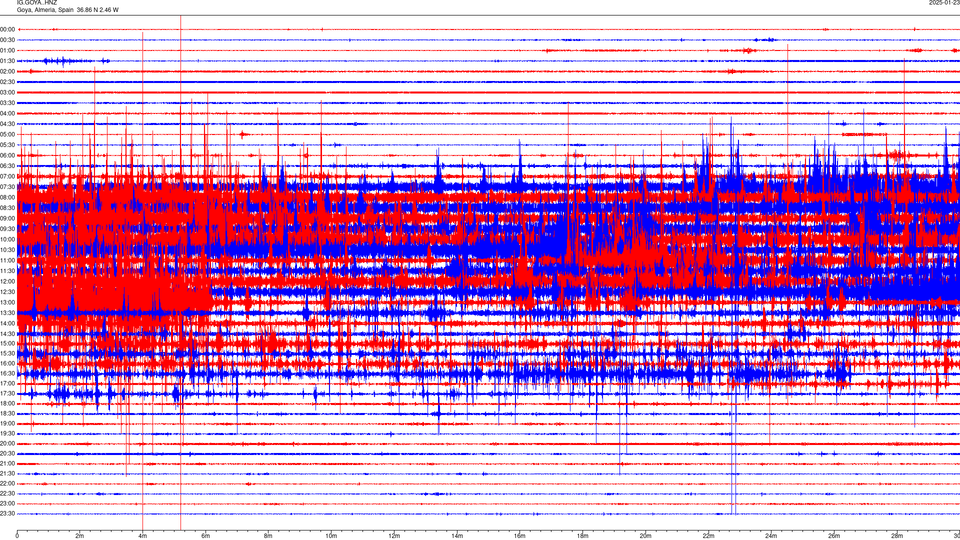960x540 pixels.
Task: Select the 03:30 time row label
Action: [7, 103]
